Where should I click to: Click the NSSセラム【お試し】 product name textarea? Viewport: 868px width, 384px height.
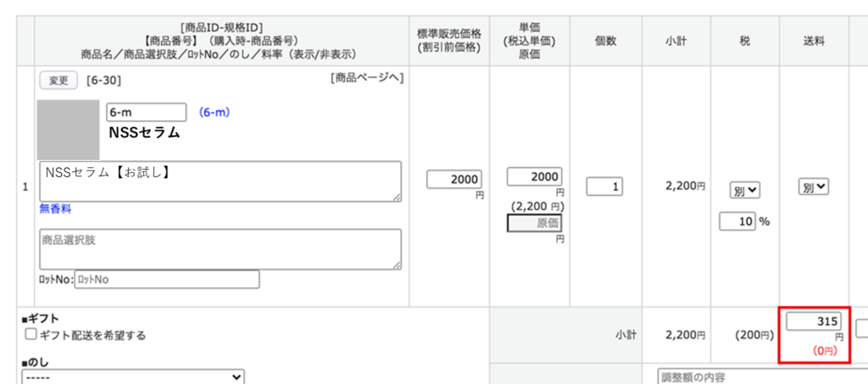(x=220, y=181)
